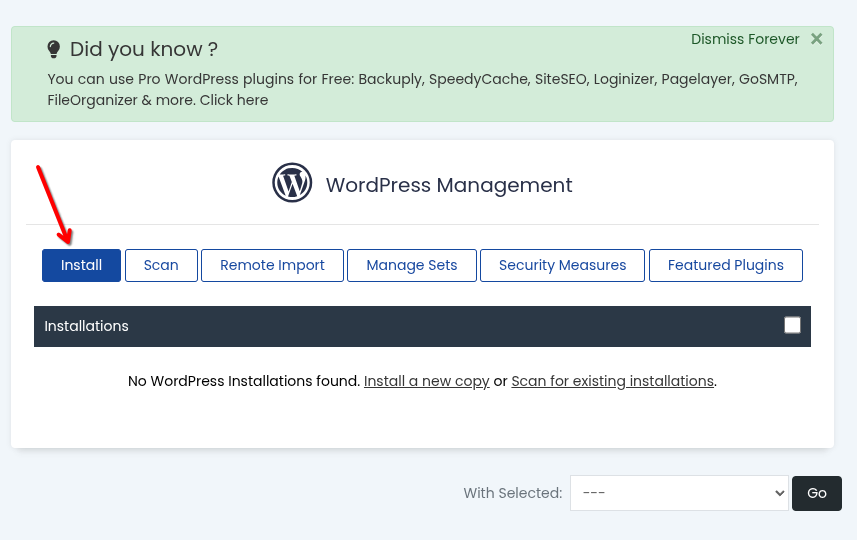Viewport: 857px width, 540px height.
Task: Dismiss the tip forever
Action: coord(745,39)
